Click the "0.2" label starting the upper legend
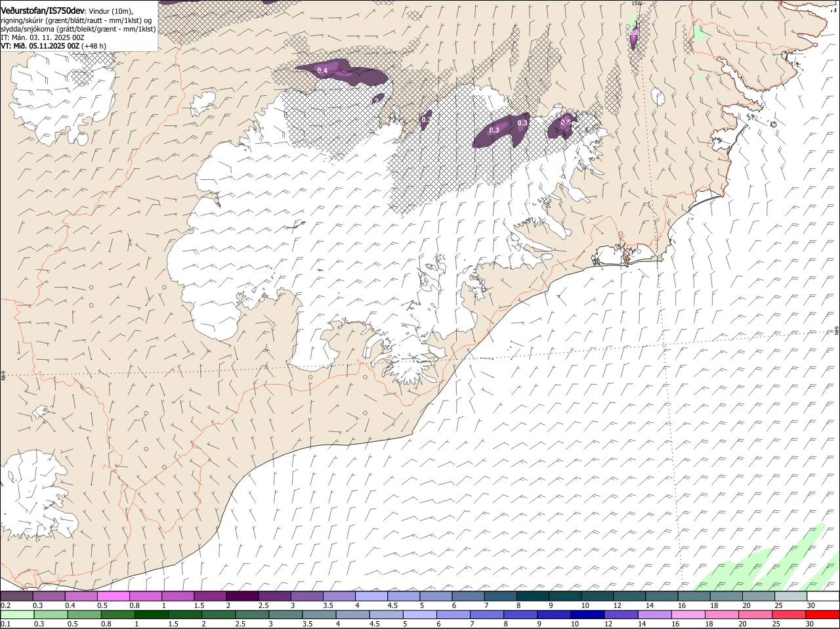The width and height of the screenshot is (840, 629). (5, 605)
